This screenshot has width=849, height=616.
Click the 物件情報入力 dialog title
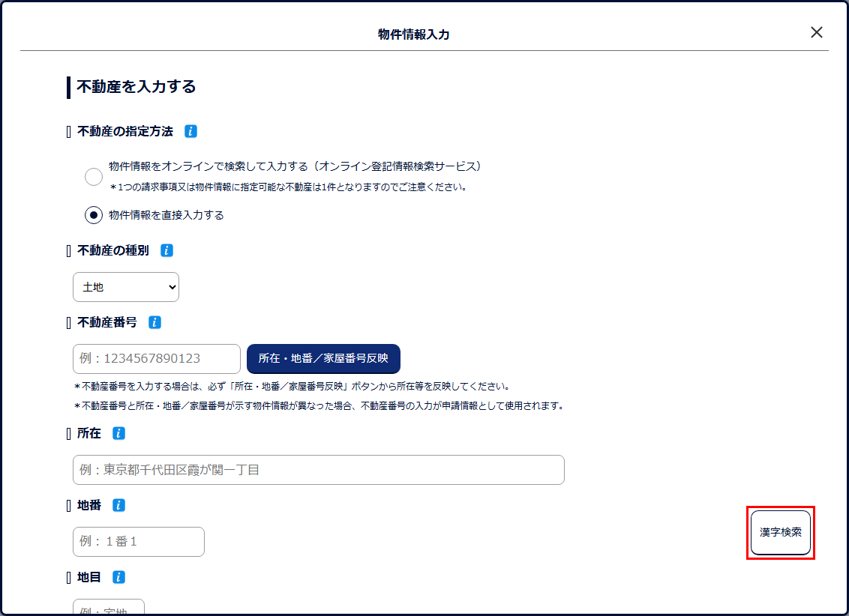pyautogui.click(x=414, y=34)
